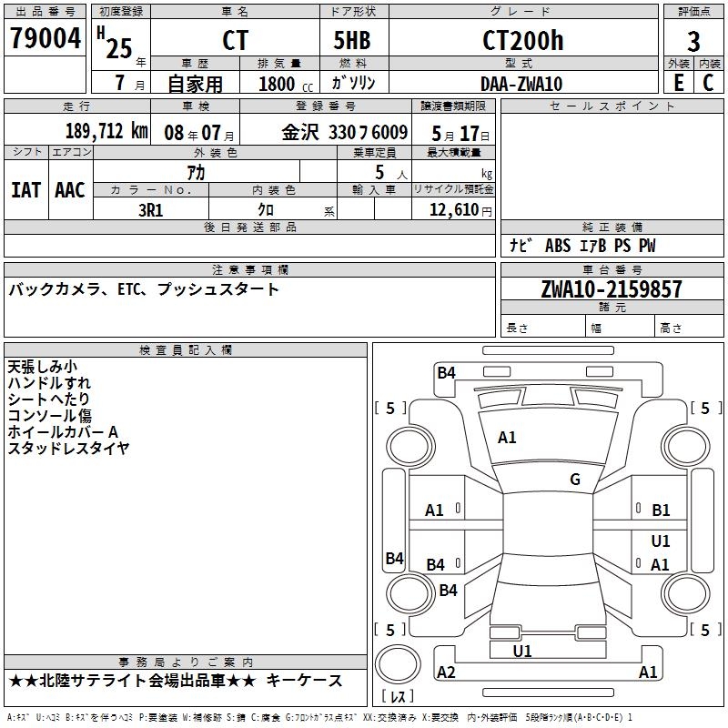Click the 後日発送部品 header
728x728 pixels.
249,227
